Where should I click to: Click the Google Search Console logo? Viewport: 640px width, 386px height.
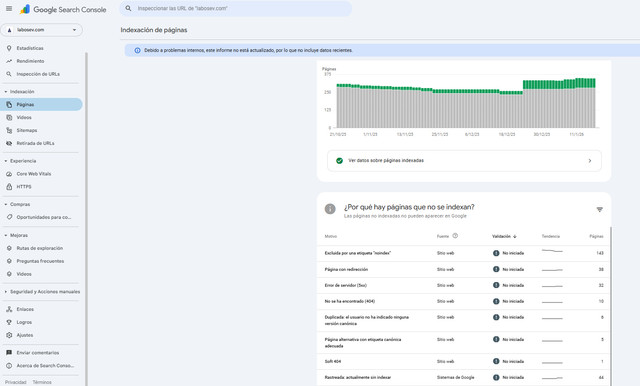[x=63, y=9]
